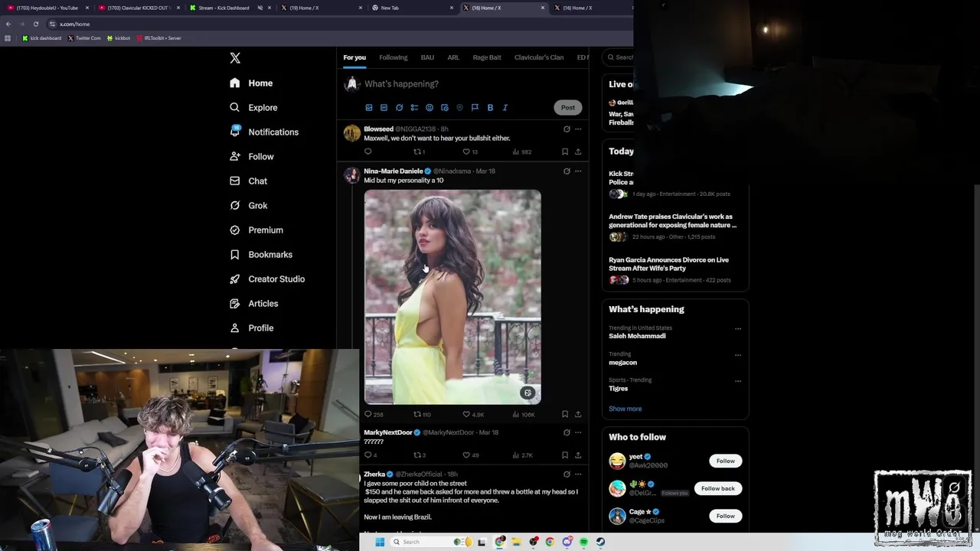Switch to Clavicular's Clan tab
The width and height of the screenshot is (980, 551).
tap(539, 57)
